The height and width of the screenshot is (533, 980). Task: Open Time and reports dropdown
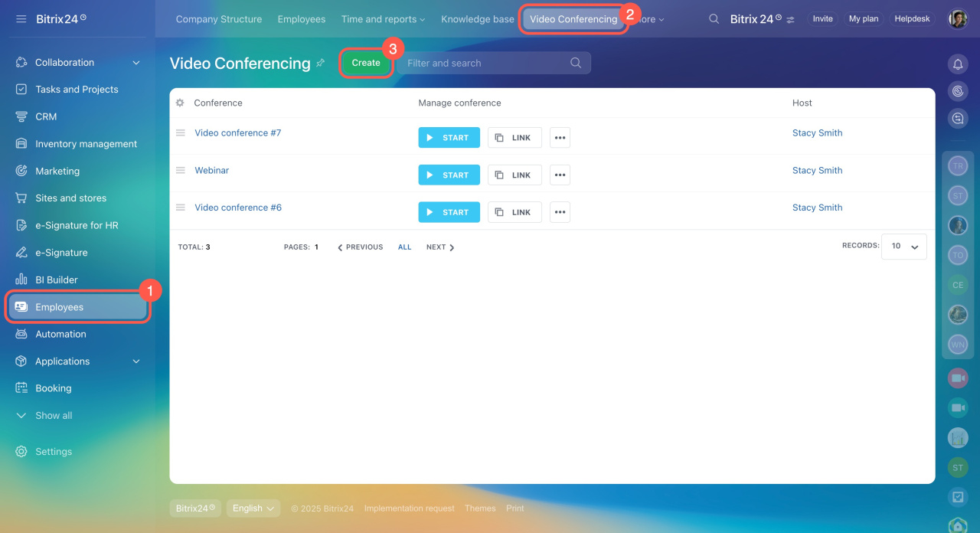coord(383,19)
